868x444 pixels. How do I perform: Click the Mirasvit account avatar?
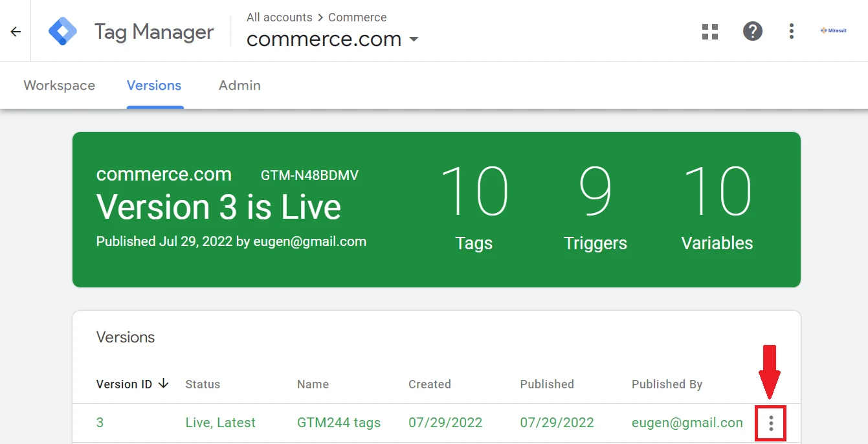[x=833, y=30]
